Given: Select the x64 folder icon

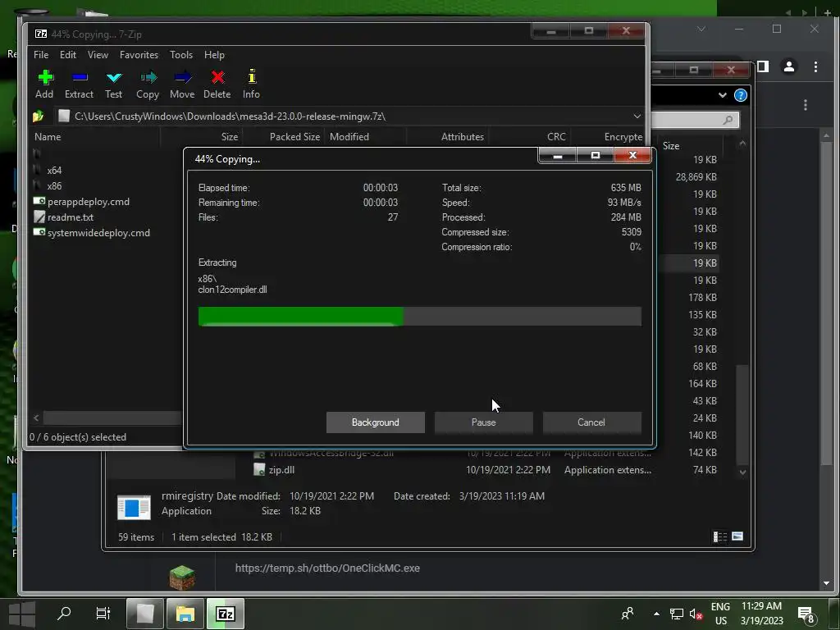Looking at the screenshot, I should (x=38, y=170).
